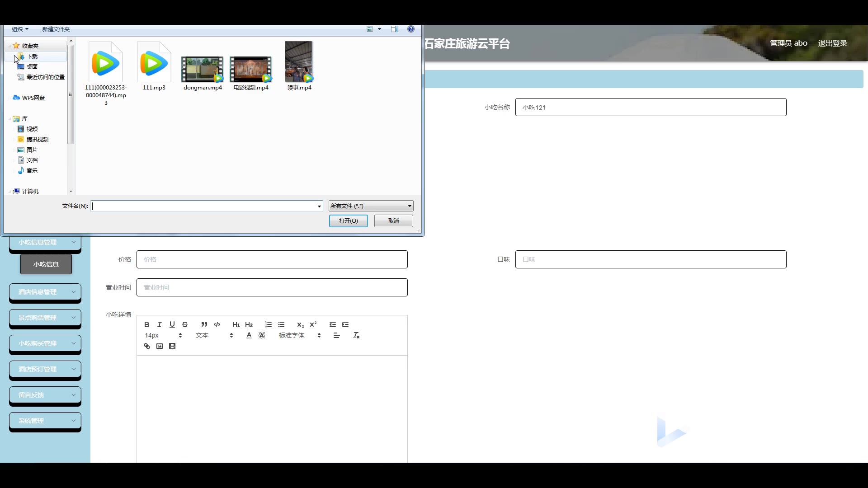The width and height of the screenshot is (868, 488).
Task: Insert a code block in the editor
Action: click(217, 324)
